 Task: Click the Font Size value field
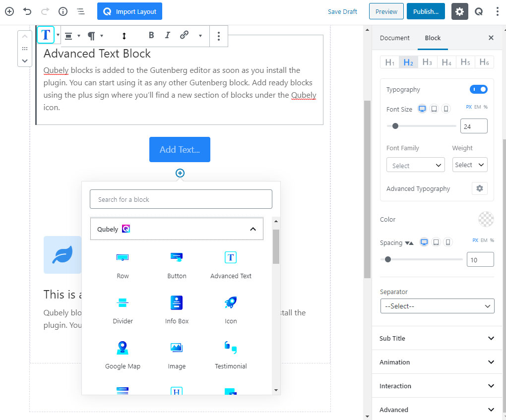pos(474,126)
